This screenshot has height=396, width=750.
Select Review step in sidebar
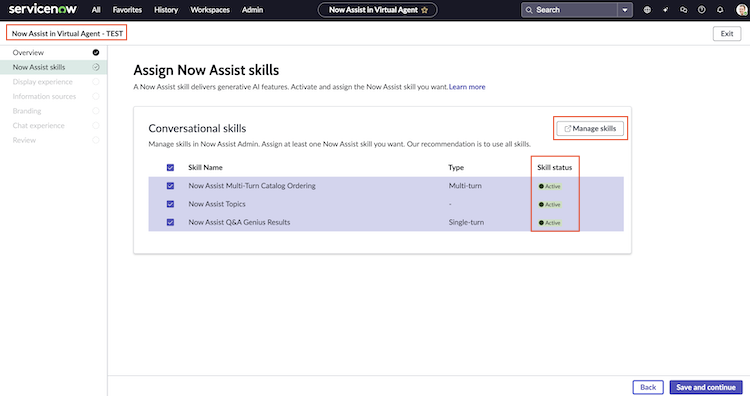[x=54, y=140]
